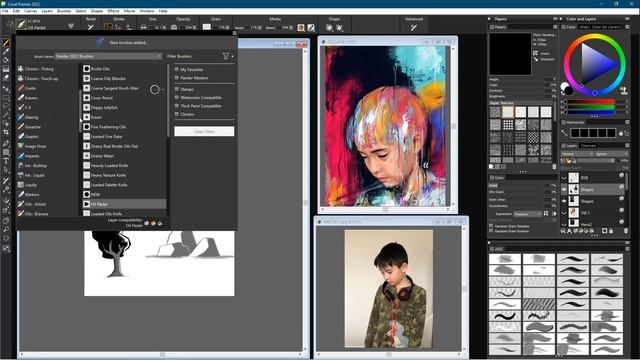This screenshot has height=360, width=640.
Task: Click the boy photo reference image window
Action: click(388, 289)
